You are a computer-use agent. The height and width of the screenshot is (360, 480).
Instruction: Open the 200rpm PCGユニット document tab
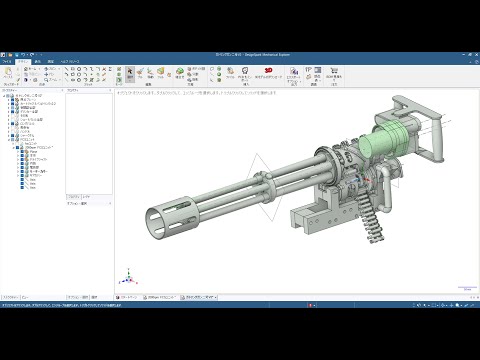point(161,297)
